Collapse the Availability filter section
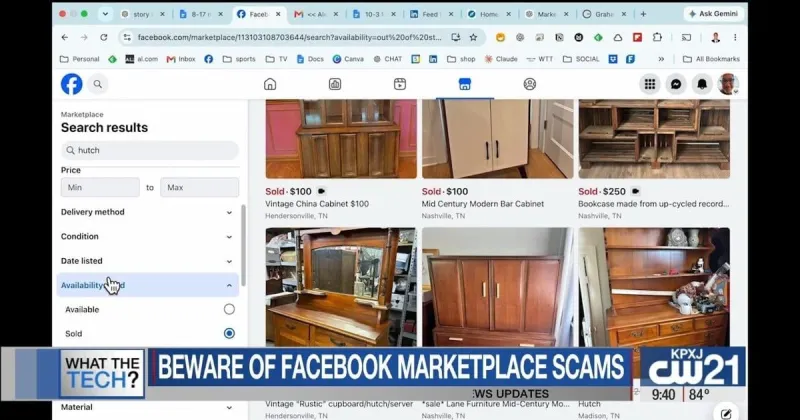800x420 pixels. coord(147,285)
